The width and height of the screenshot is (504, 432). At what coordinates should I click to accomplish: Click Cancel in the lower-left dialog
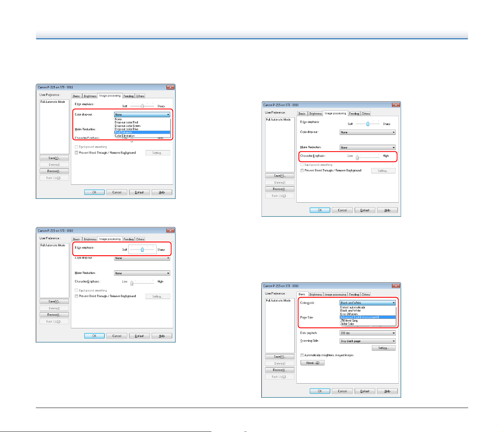(x=117, y=336)
